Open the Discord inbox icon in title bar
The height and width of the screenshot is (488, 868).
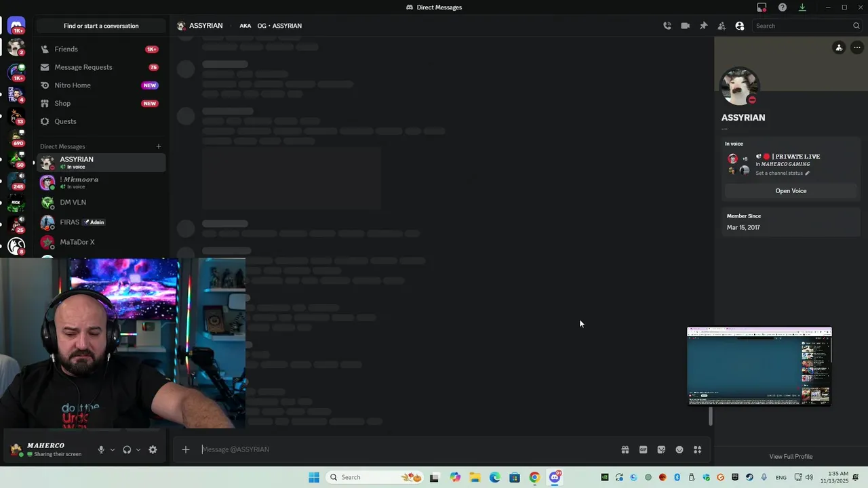pyautogui.click(x=762, y=7)
